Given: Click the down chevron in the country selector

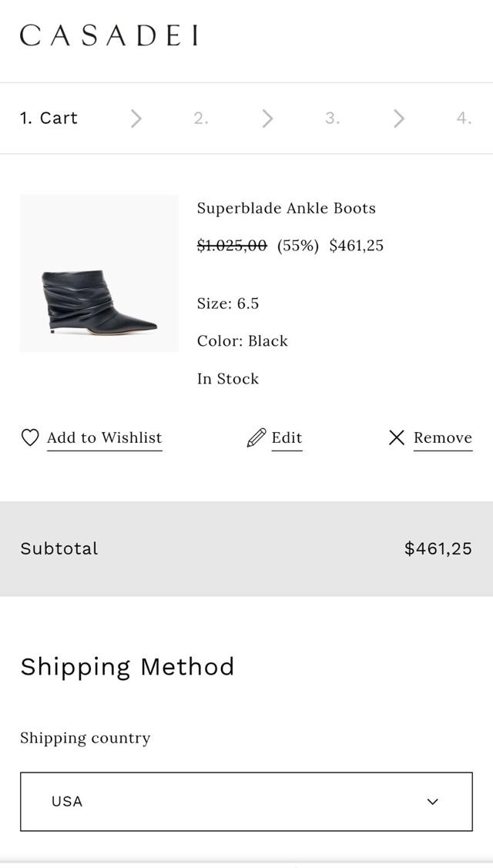Looking at the screenshot, I should (x=433, y=801).
